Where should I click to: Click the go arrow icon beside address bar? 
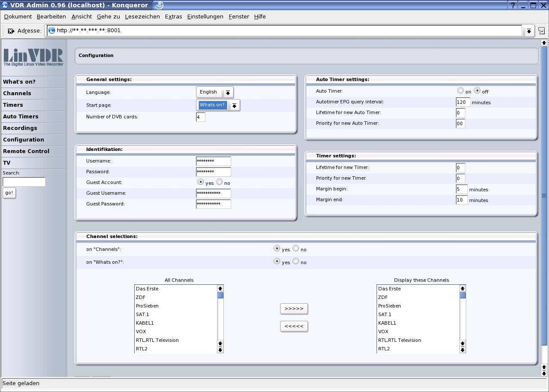tap(542, 31)
